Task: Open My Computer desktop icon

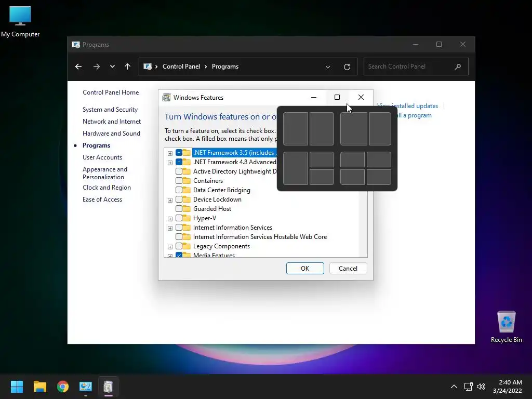Action: [x=20, y=22]
